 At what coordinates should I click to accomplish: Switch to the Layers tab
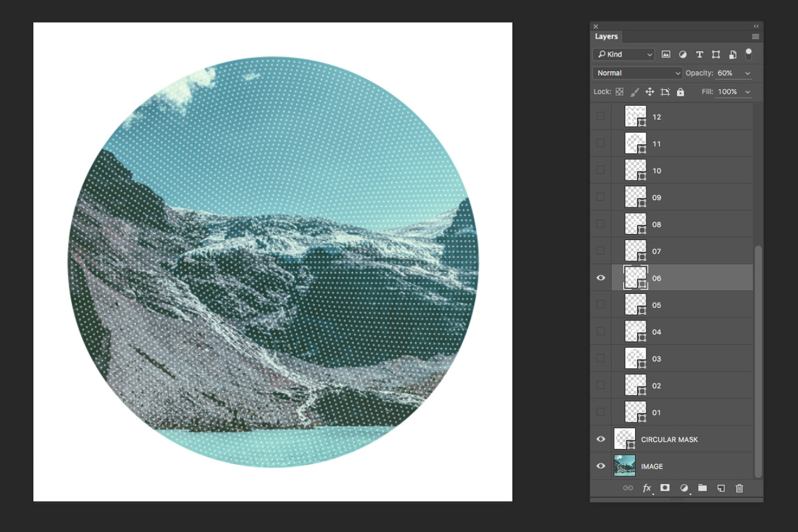606,36
